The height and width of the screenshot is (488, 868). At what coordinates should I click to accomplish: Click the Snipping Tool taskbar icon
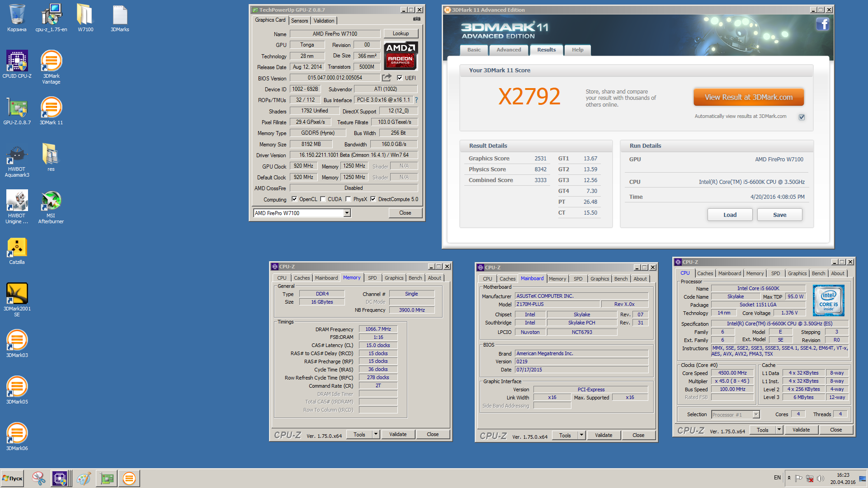click(x=38, y=479)
